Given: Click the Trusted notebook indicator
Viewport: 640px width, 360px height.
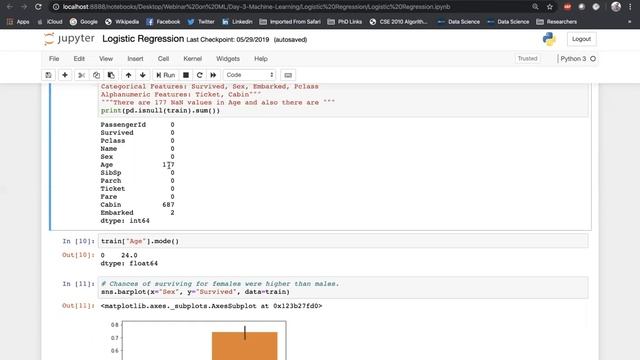Looking at the screenshot, I should point(527,59).
